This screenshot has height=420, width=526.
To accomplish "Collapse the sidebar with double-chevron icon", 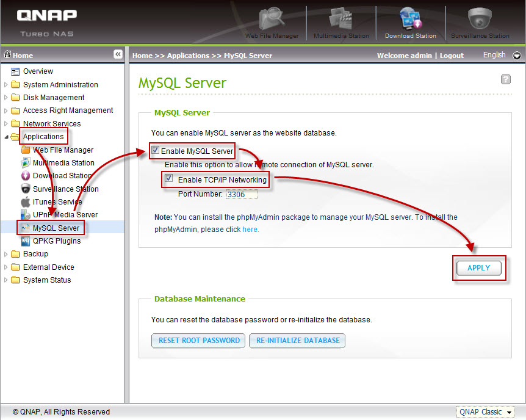I will pos(118,54).
